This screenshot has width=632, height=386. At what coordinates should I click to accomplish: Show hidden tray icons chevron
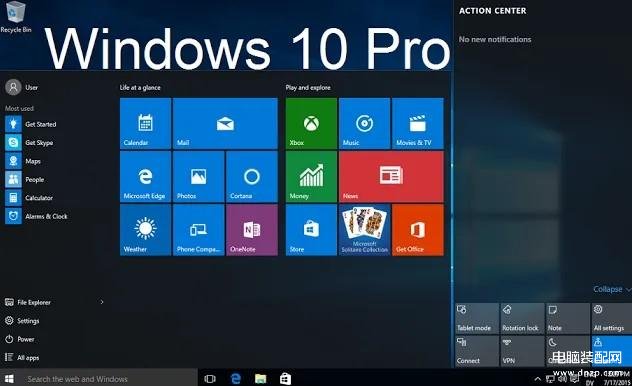point(537,379)
